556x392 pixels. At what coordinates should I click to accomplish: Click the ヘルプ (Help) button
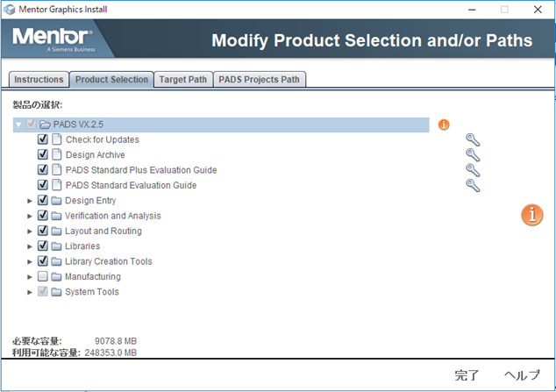pyautogui.click(x=523, y=375)
